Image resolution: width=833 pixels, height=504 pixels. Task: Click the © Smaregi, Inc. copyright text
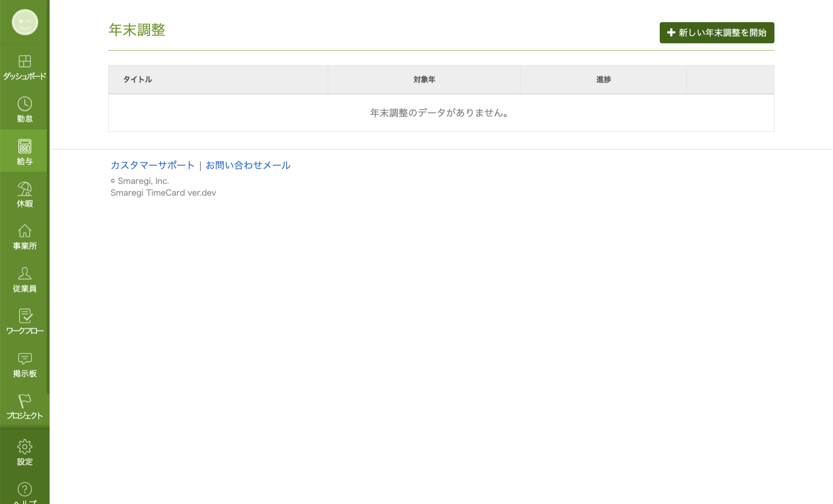[140, 181]
